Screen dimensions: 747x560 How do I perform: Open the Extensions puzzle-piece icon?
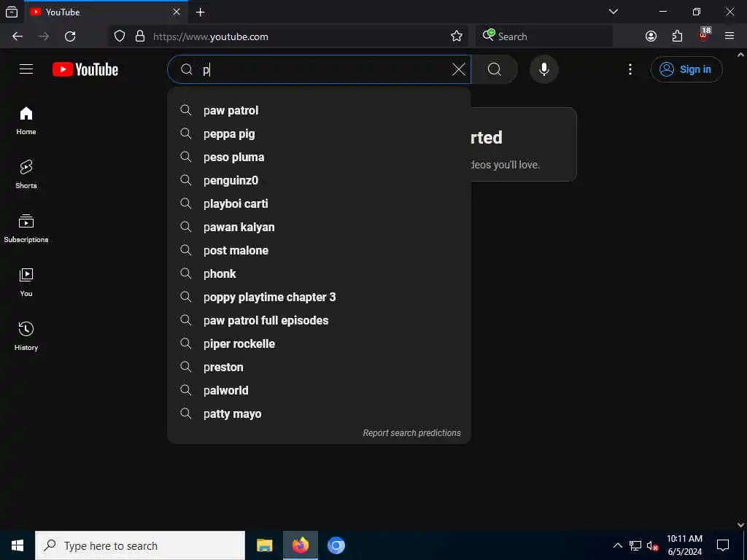point(677,36)
